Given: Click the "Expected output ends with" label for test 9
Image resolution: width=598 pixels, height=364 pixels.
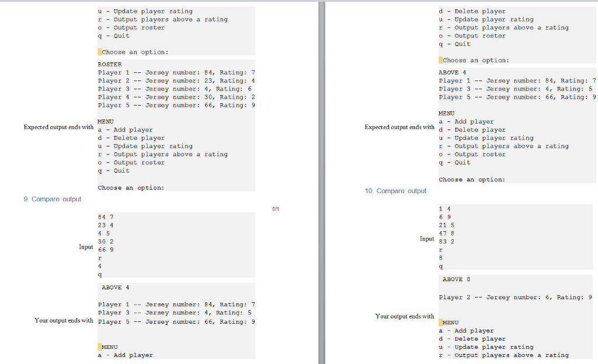Looking at the screenshot, I should (x=58, y=127).
